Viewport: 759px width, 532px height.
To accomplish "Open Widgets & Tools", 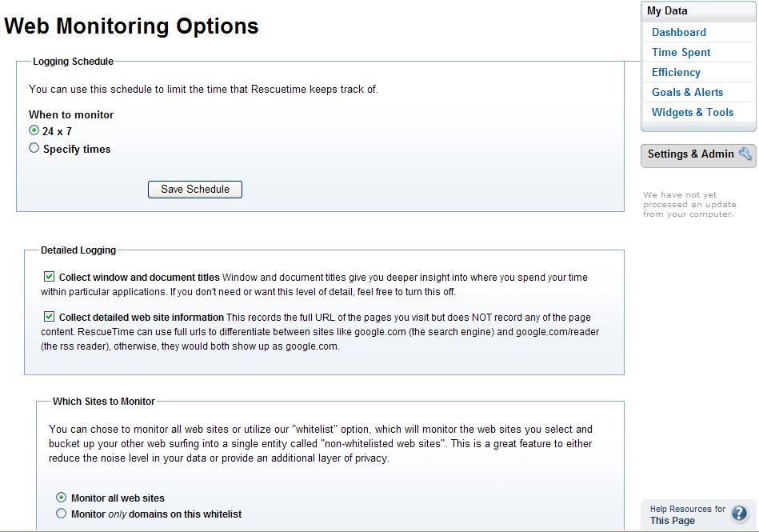I will coord(692,112).
